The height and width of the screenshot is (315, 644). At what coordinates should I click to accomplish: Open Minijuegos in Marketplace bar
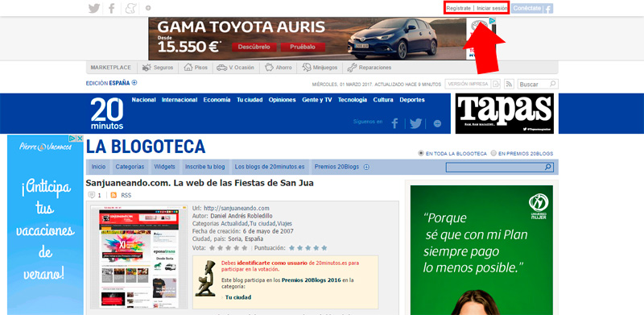(x=320, y=68)
